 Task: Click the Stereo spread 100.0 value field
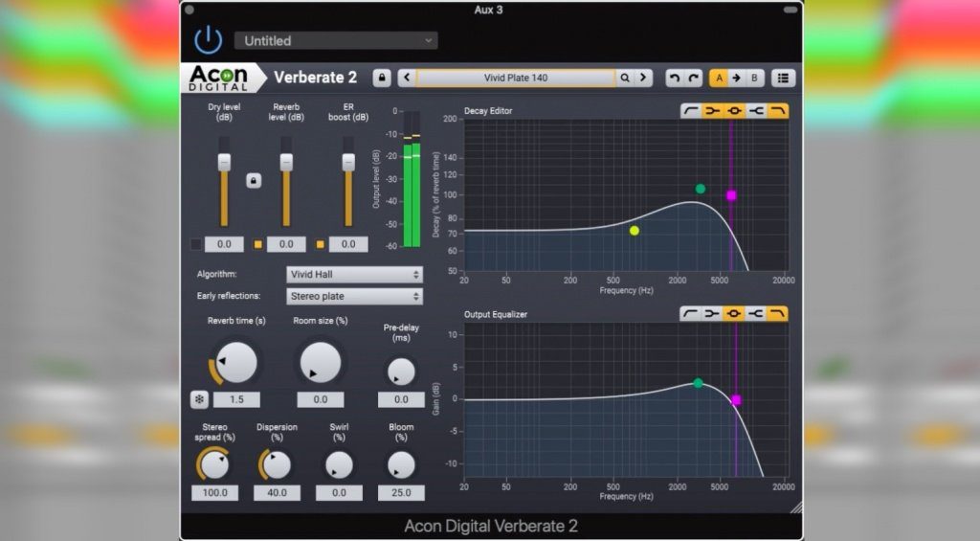point(214,493)
